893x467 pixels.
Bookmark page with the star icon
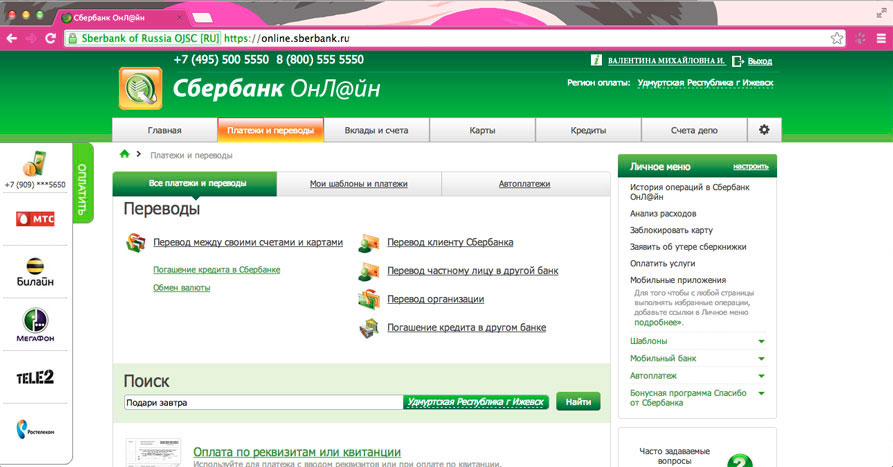(x=837, y=38)
